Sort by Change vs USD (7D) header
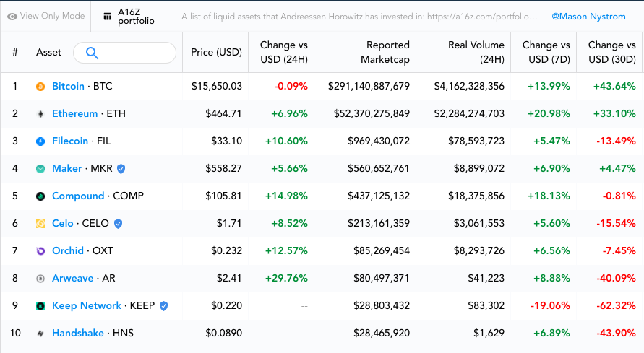This screenshot has width=644, height=353. pos(546,52)
